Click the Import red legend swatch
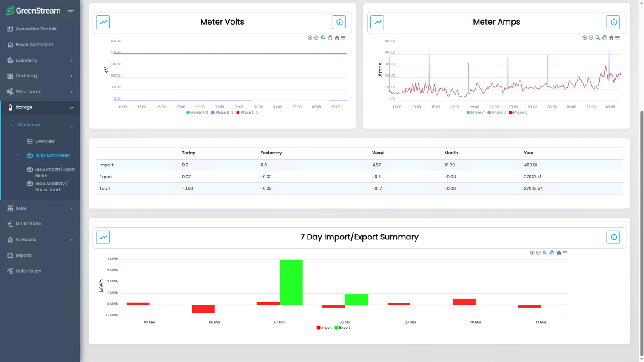This screenshot has height=362, width=644. point(319,328)
